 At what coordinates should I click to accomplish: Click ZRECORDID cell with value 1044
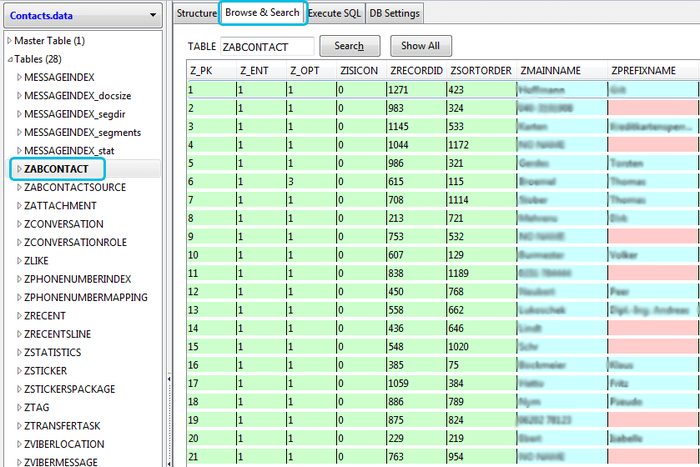click(x=417, y=145)
